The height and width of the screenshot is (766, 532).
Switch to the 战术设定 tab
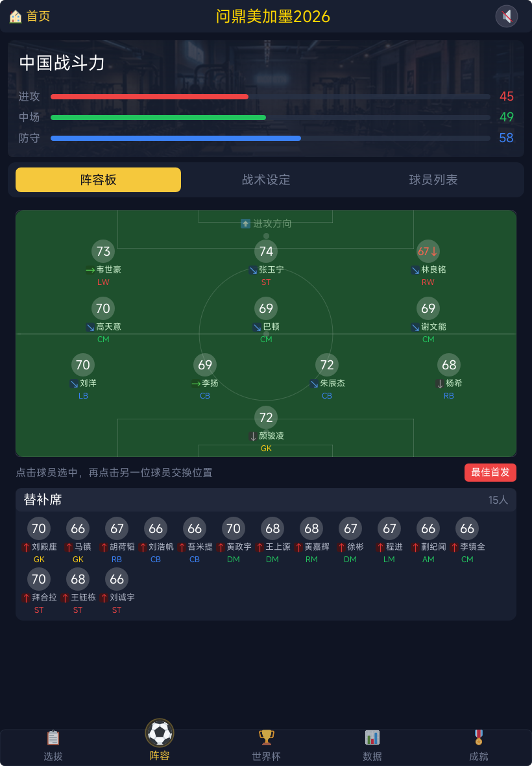coord(266,180)
